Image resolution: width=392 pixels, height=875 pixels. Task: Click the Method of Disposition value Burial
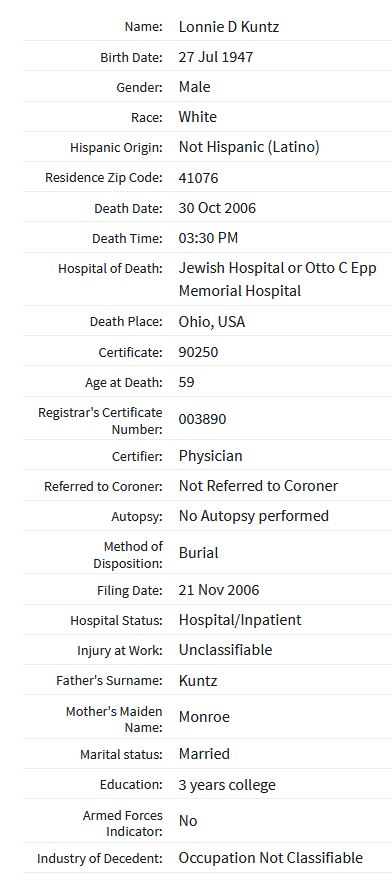tap(198, 553)
